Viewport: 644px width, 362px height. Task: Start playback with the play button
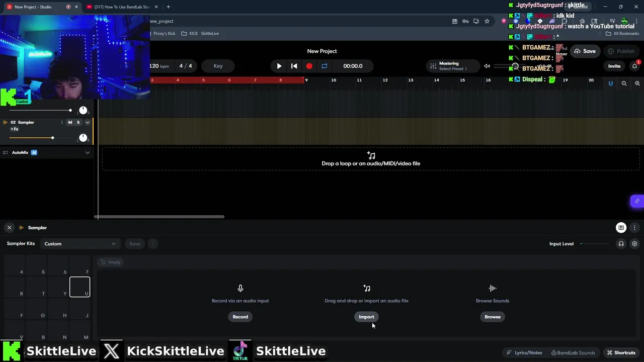(x=279, y=66)
